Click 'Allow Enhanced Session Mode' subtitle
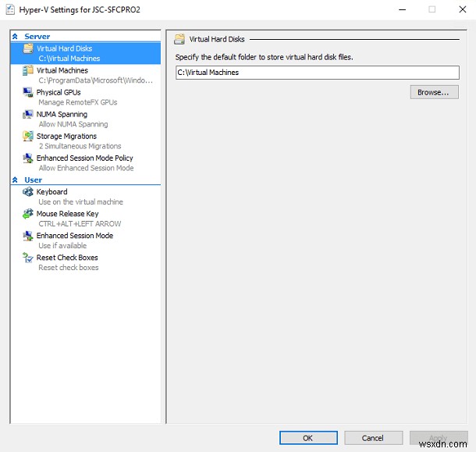Screen dimensions: 476x452 click(86, 168)
